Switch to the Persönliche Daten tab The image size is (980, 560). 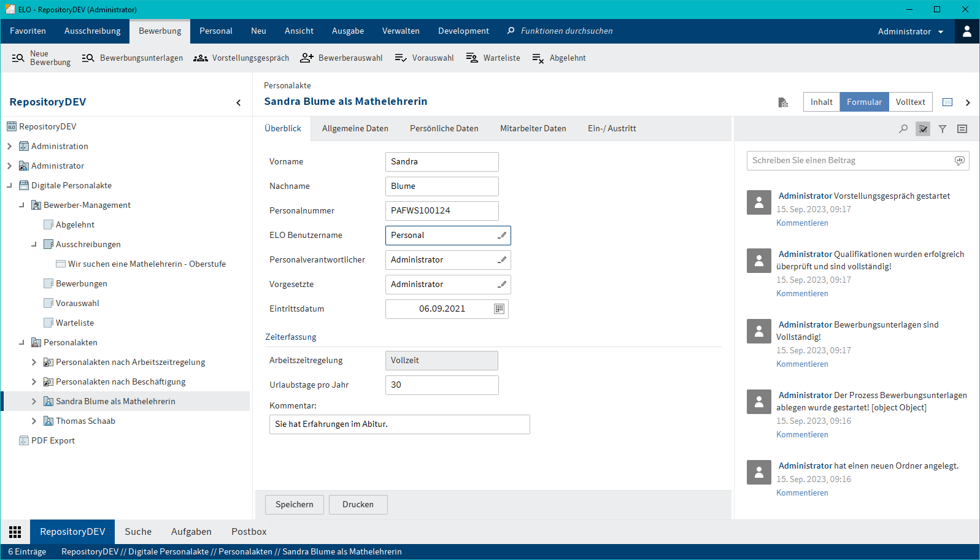[x=444, y=129]
